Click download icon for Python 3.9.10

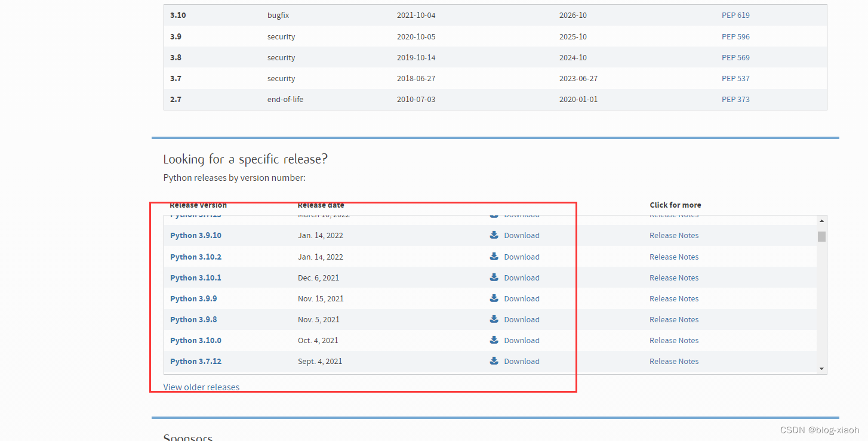[494, 235]
